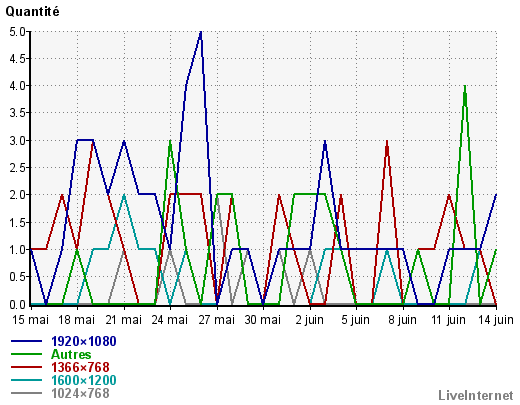Click the red 1366×768 legend line swatch
Viewport: 520px width, 405px height.
[26, 367]
